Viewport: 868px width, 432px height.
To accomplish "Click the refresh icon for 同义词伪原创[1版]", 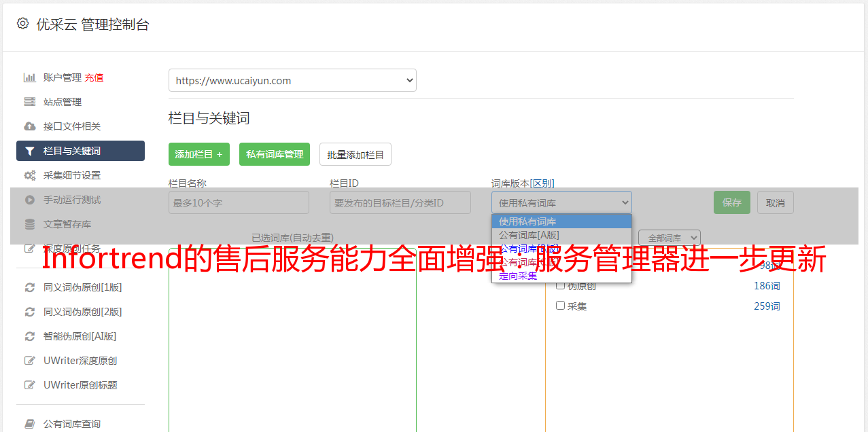I will [x=30, y=287].
